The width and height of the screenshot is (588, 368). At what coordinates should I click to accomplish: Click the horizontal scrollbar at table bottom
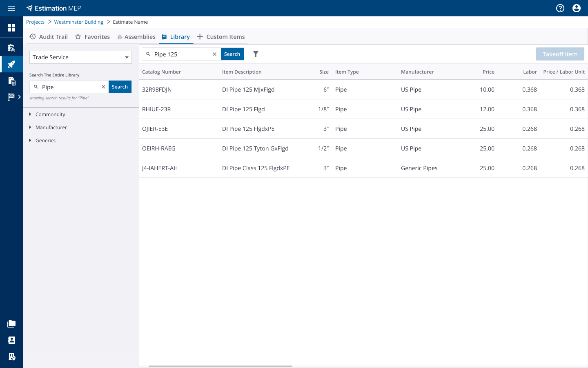(x=220, y=366)
